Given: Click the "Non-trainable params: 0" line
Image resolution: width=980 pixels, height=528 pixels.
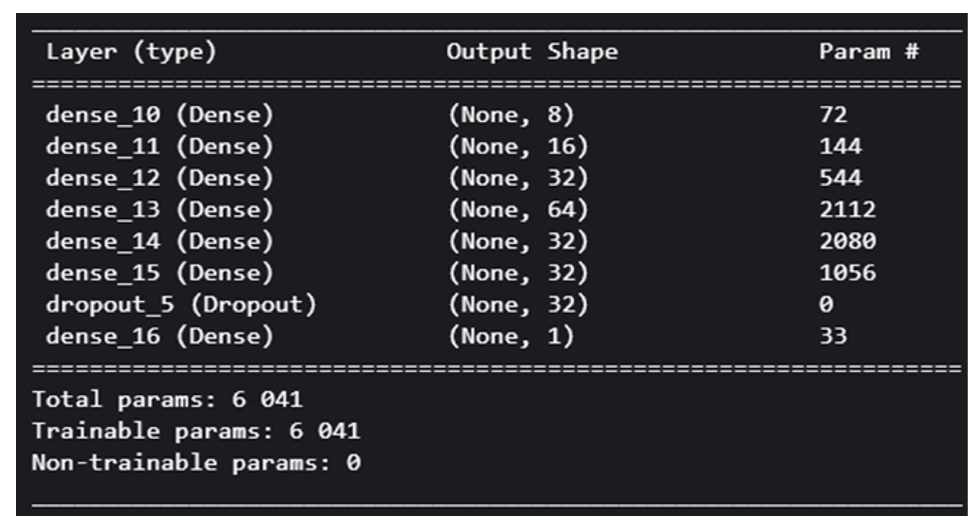Looking at the screenshot, I should [196, 463].
